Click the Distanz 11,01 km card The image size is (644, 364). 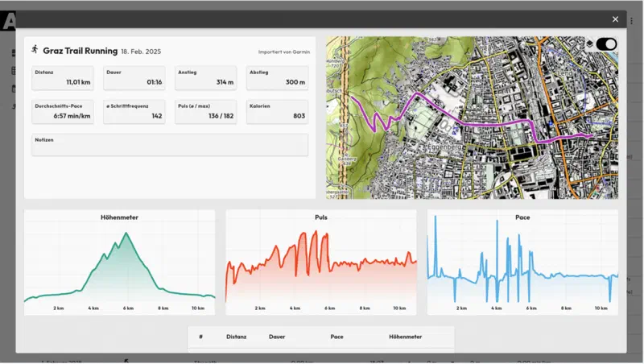click(63, 77)
